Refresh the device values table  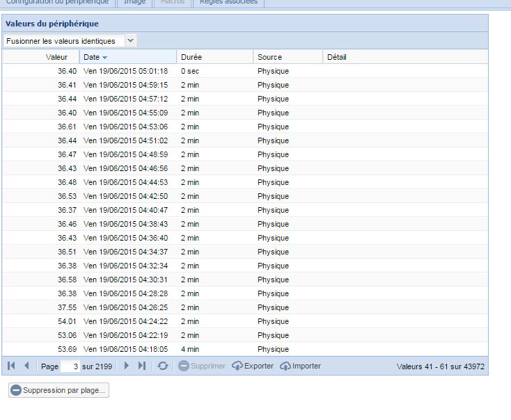point(163,366)
